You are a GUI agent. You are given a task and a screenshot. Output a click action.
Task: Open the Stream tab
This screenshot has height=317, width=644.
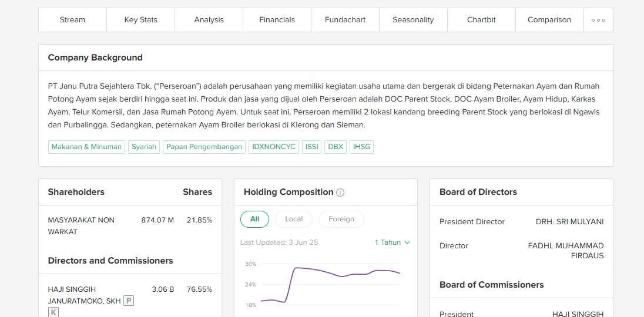pyautogui.click(x=73, y=20)
